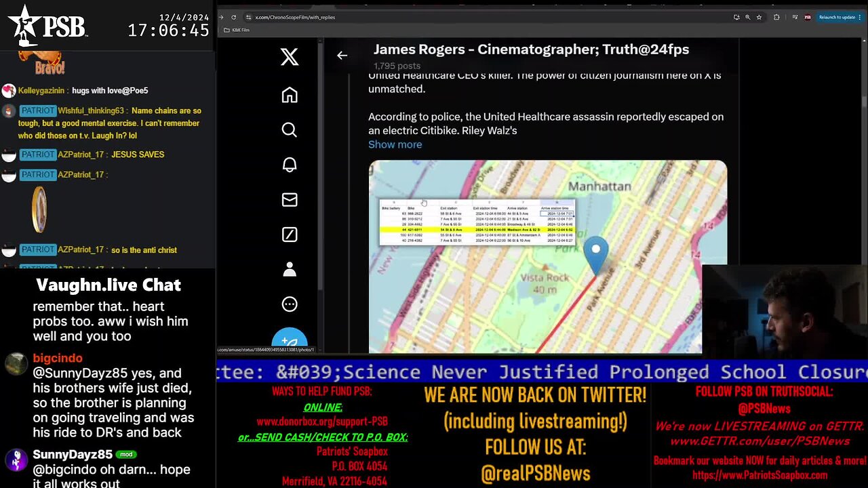Open the Manhattan map image in tweet
This screenshot has height=488, width=868.
[x=547, y=256]
